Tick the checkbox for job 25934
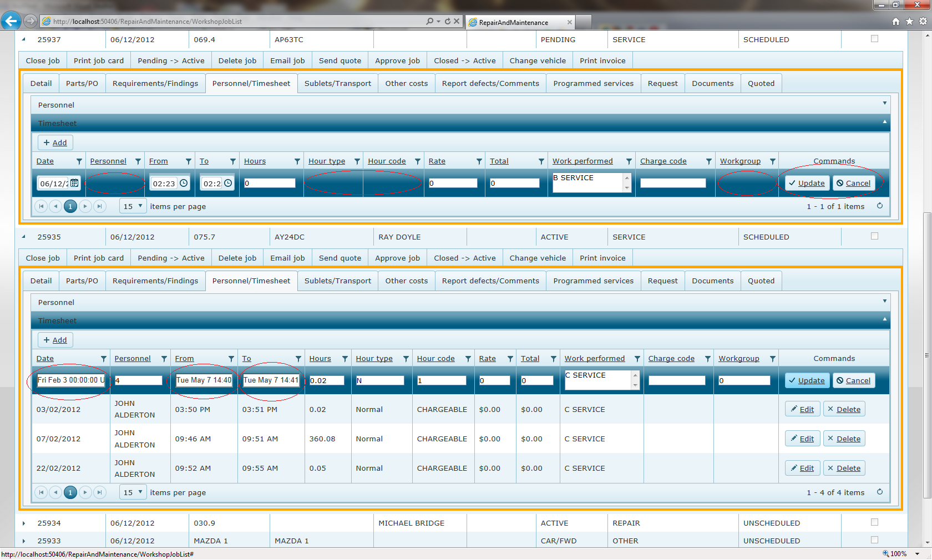The height and width of the screenshot is (560, 932). pos(875,522)
